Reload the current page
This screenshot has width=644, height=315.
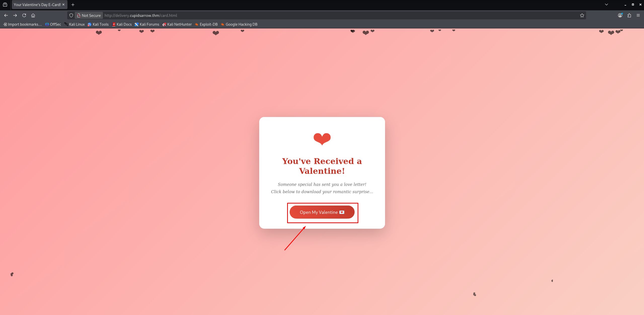(x=24, y=15)
